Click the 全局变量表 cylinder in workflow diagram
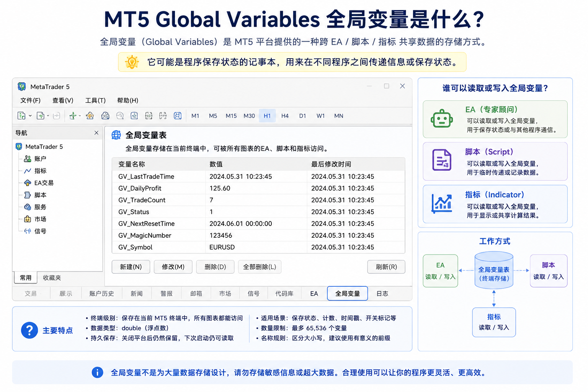 [494, 270]
